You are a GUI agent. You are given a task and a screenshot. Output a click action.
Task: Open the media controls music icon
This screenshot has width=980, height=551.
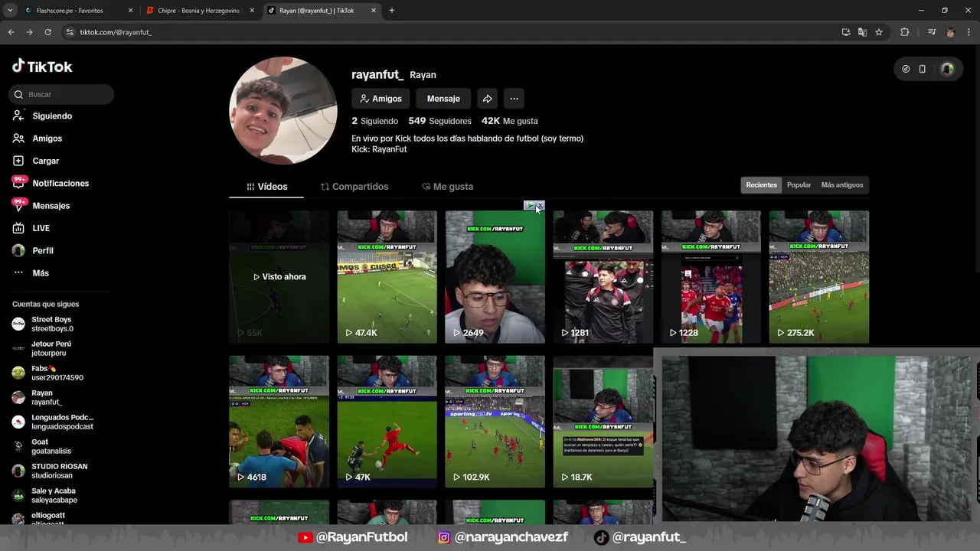pyautogui.click(x=932, y=32)
